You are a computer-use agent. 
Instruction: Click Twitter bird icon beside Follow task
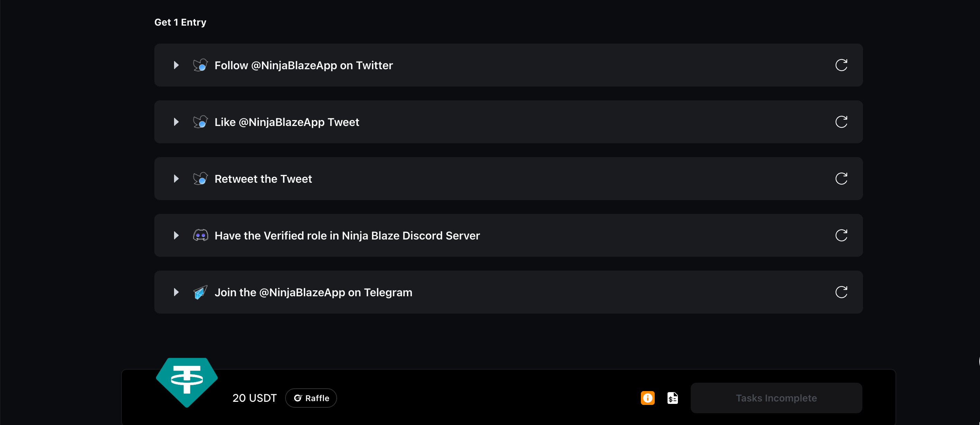[200, 65]
